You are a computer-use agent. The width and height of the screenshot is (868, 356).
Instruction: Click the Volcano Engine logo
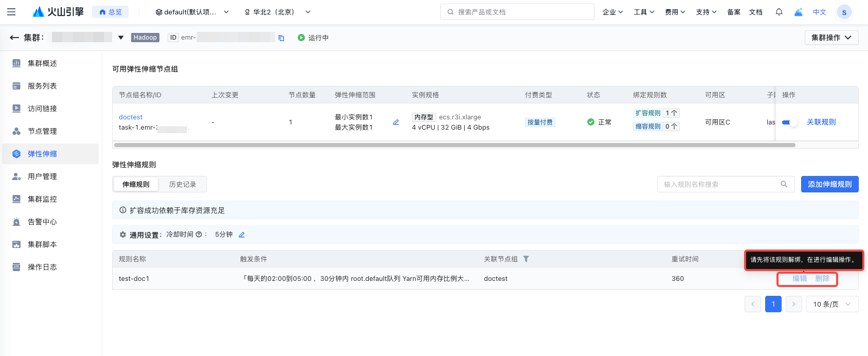point(58,12)
